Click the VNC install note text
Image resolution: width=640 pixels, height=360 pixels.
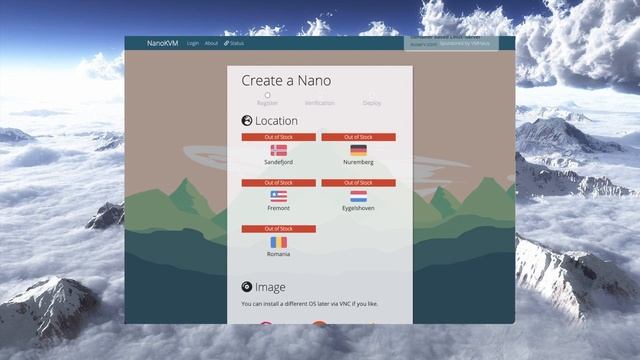pyautogui.click(x=310, y=304)
